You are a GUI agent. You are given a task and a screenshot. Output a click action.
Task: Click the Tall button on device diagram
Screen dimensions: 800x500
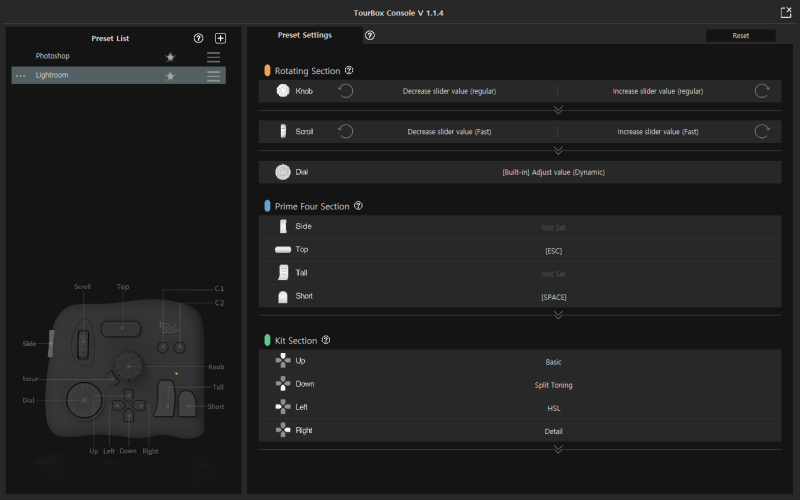point(164,398)
